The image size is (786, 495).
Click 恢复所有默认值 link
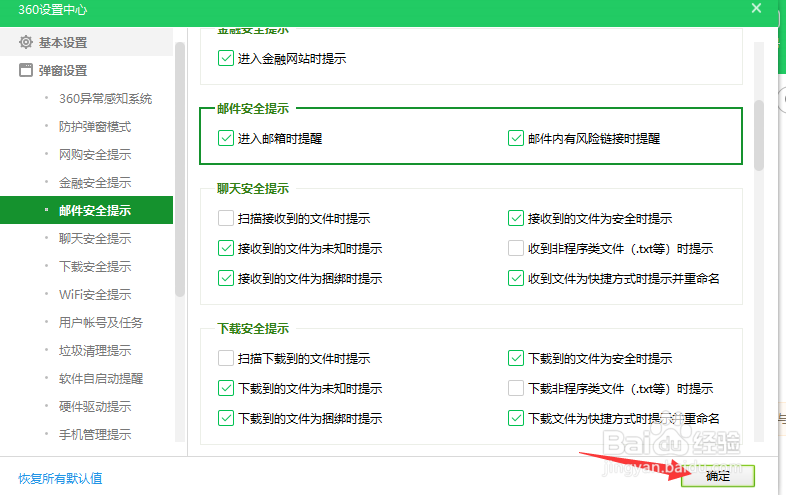tap(60, 478)
